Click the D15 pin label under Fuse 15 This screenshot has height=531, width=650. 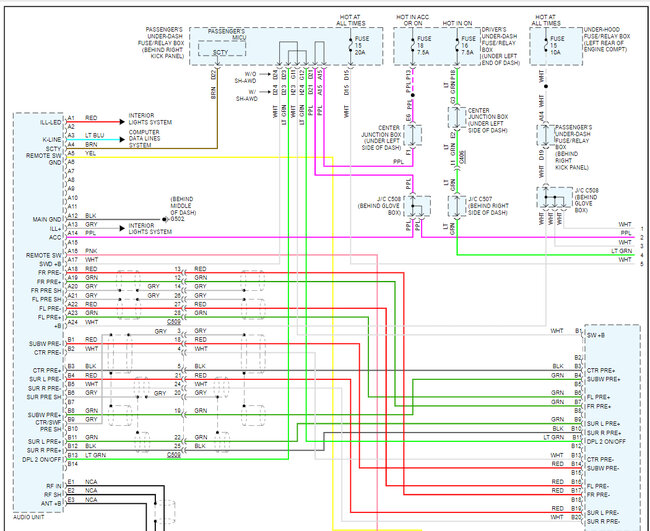click(x=346, y=75)
